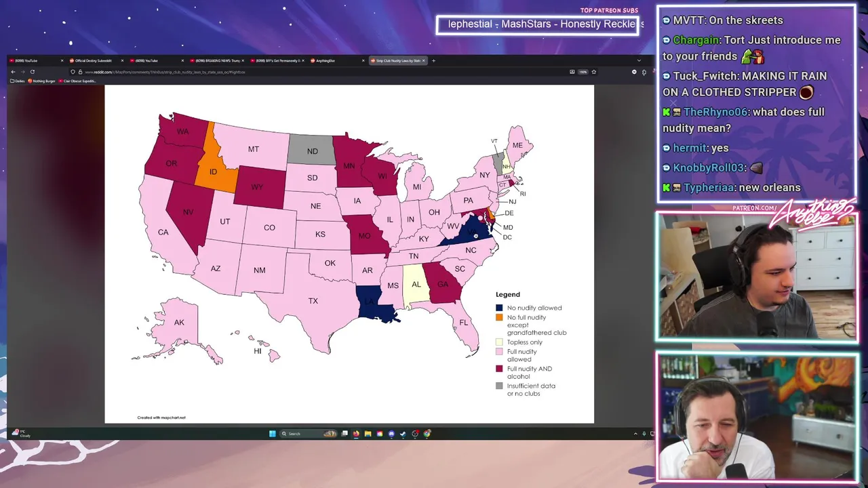Click the orange grandfathered club legend swatch
Screen dimensions: 868x488
pyautogui.click(x=499, y=317)
